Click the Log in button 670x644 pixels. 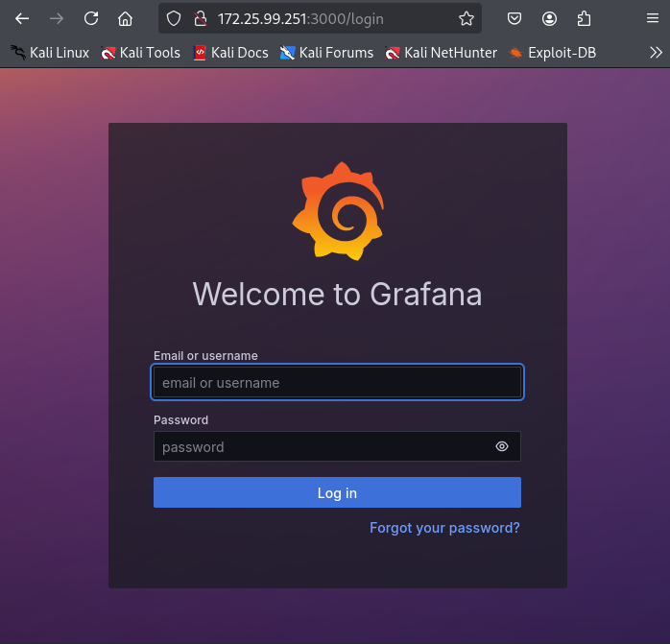(337, 492)
